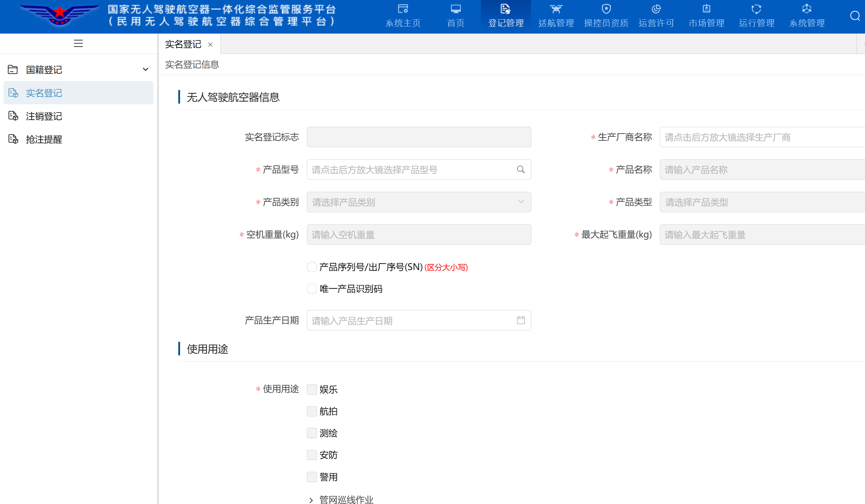Open the 运营许可 menu label
Image resolution: width=865 pixels, height=504 pixels.
point(656,23)
